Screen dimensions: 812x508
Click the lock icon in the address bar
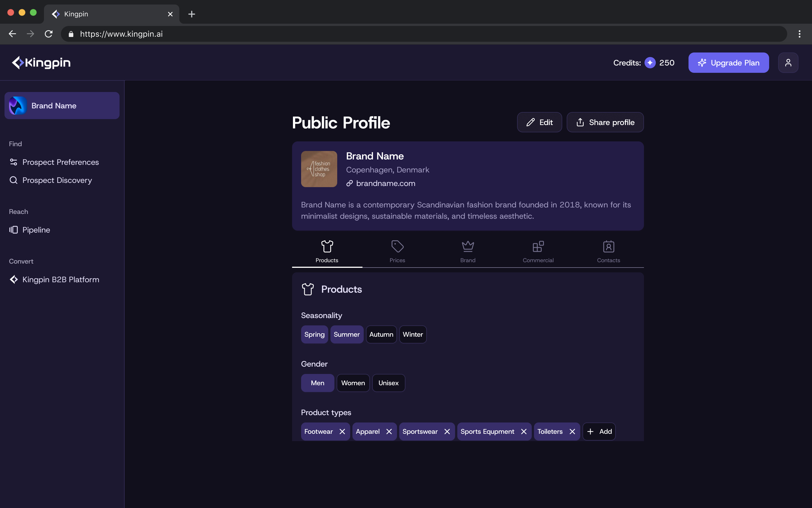71,34
